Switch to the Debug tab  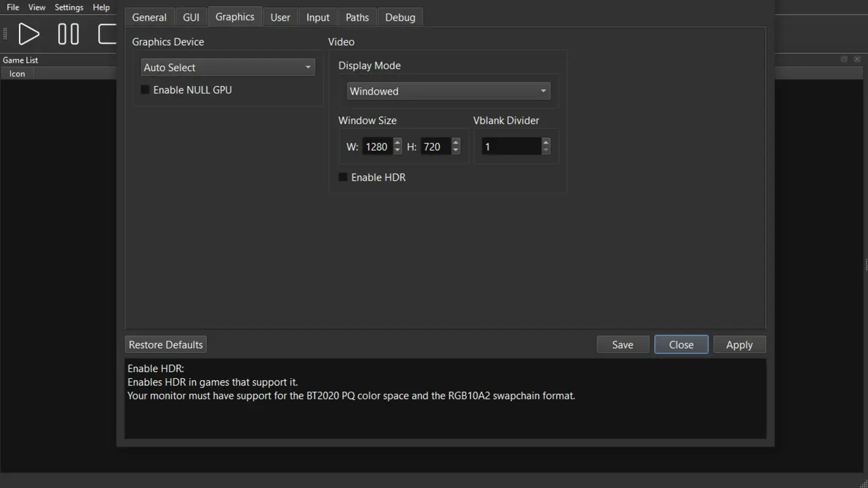[x=400, y=17]
